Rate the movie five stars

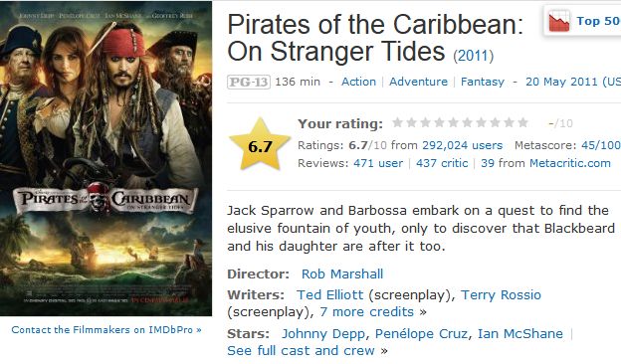pos(453,123)
